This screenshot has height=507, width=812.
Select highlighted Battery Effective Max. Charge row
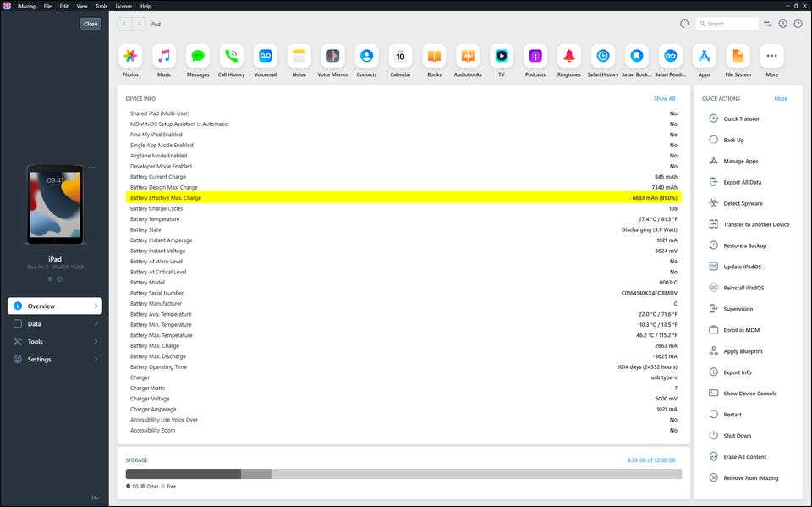click(x=403, y=198)
